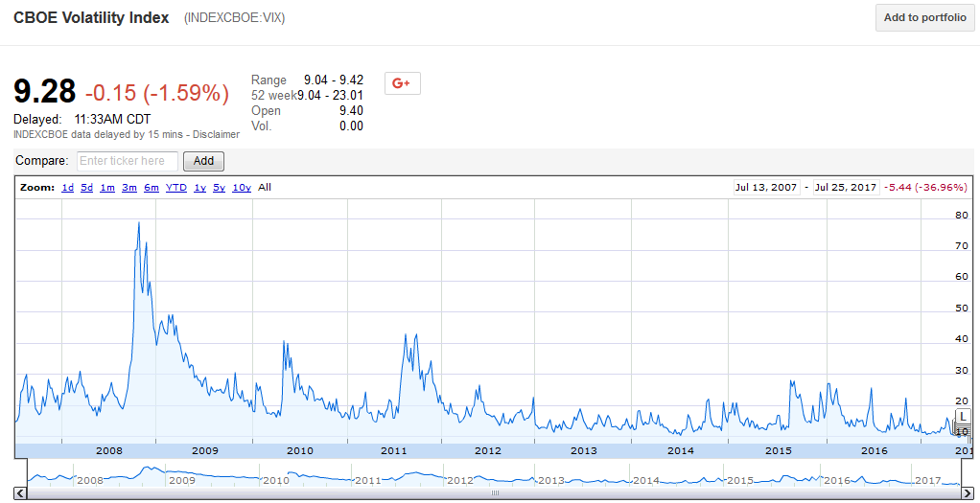The width and height of the screenshot is (980, 503).
Task: Set zoom to YTD
Action: click(176, 188)
